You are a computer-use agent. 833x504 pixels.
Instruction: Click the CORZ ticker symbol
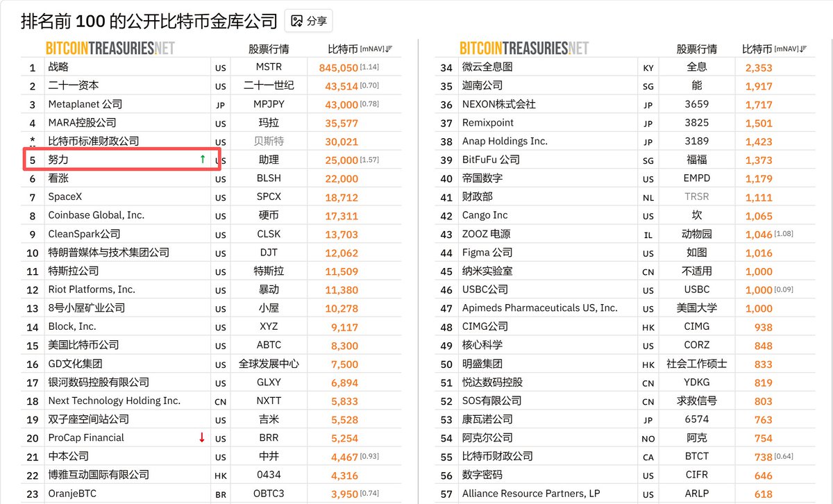click(x=697, y=345)
